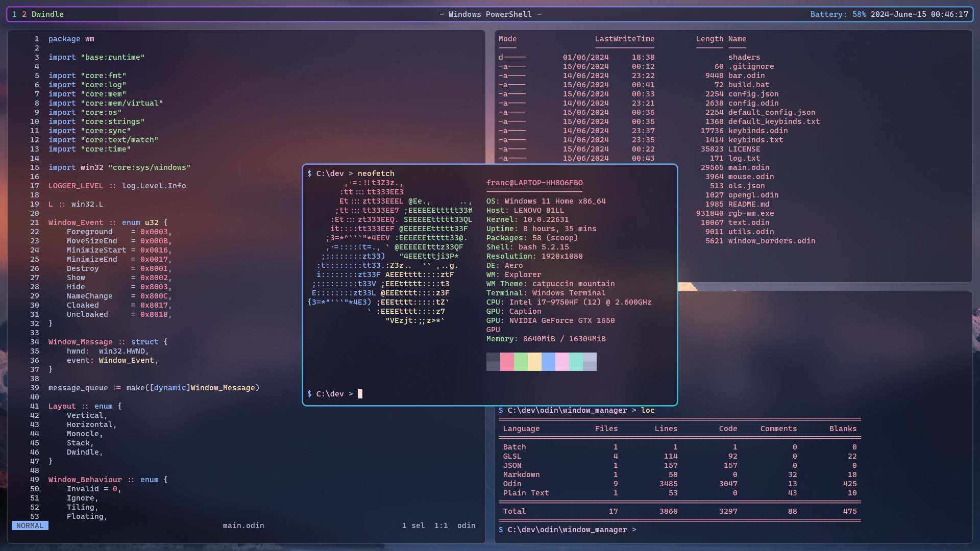Click the Memory: 8640MiB / 16304MiB line

point(546,339)
